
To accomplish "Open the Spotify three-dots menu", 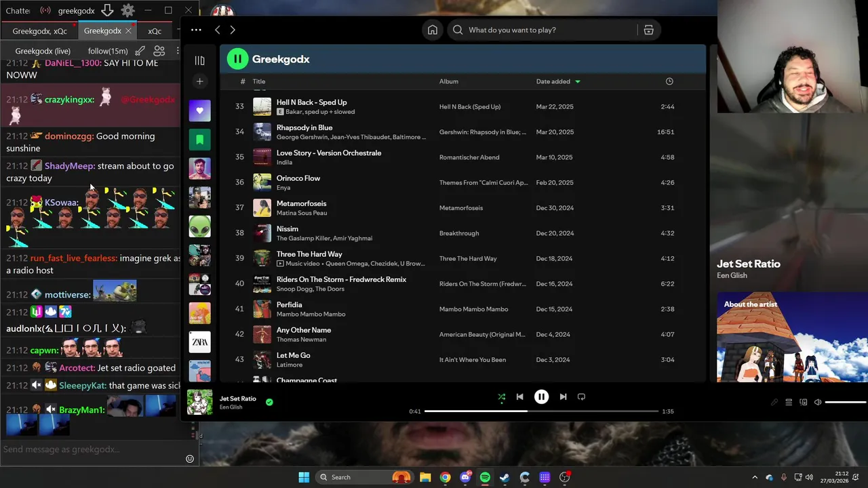I will pos(196,30).
